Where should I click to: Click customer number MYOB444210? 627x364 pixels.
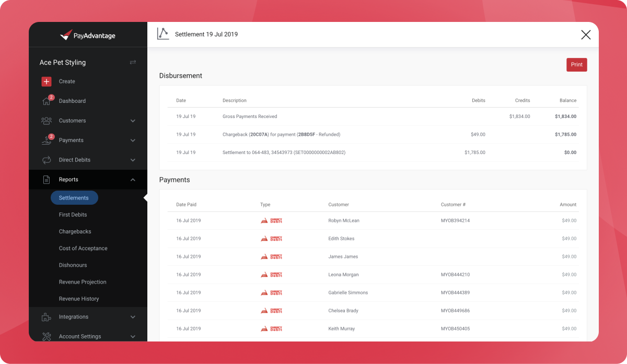[x=455, y=275]
